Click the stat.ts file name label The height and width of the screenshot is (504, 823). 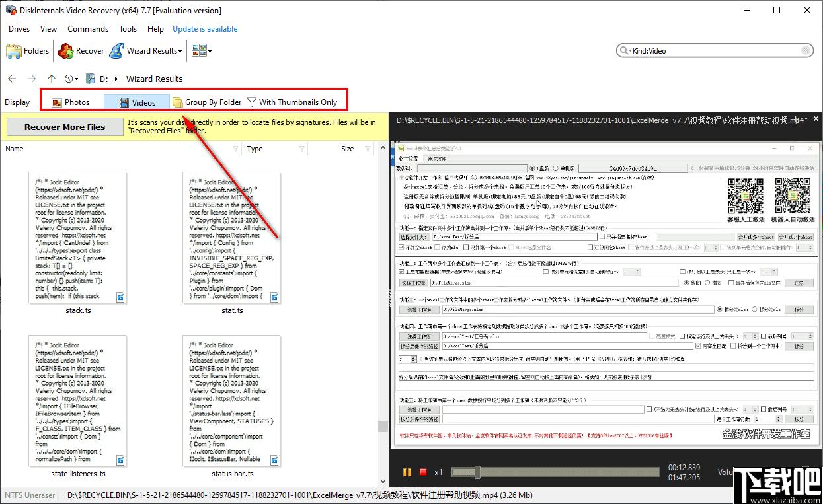pyautogui.click(x=232, y=310)
